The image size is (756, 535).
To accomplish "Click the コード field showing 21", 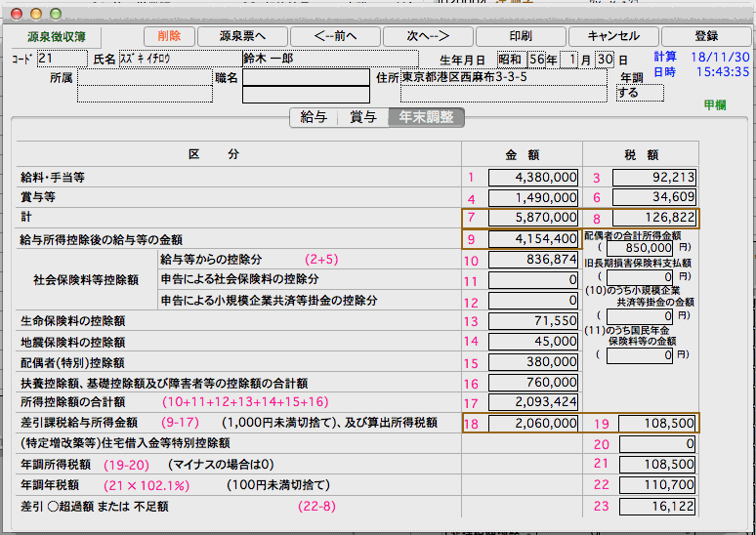I will [x=61, y=59].
